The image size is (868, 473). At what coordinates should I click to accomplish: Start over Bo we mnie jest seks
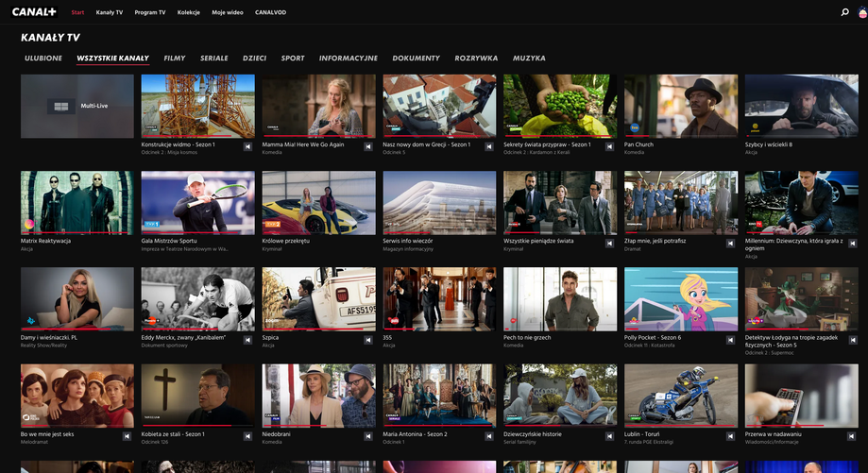pyautogui.click(x=127, y=435)
